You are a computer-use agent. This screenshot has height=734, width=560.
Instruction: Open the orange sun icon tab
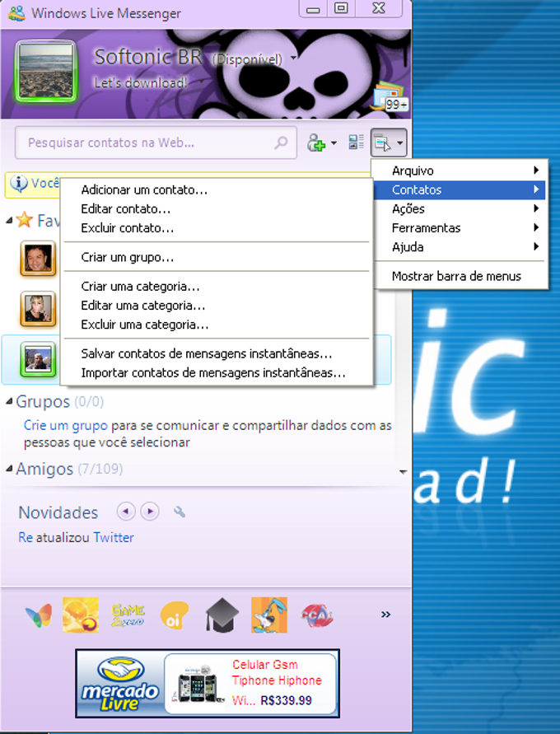[x=81, y=615]
